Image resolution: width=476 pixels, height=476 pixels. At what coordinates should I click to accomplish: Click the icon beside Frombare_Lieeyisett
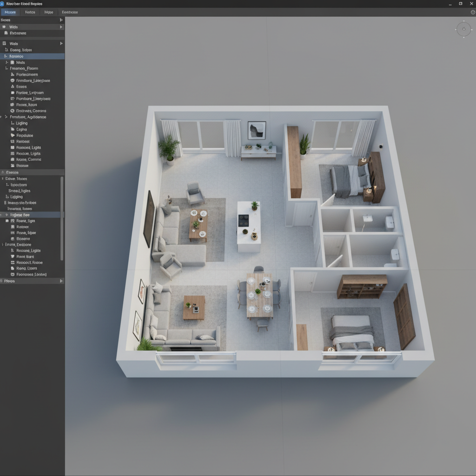pyautogui.click(x=13, y=99)
